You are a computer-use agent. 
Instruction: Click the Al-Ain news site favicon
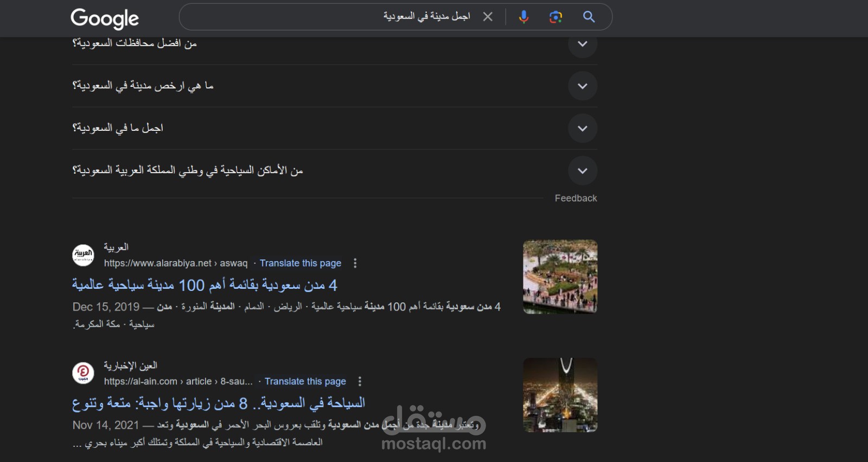click(x=84, y=373)
